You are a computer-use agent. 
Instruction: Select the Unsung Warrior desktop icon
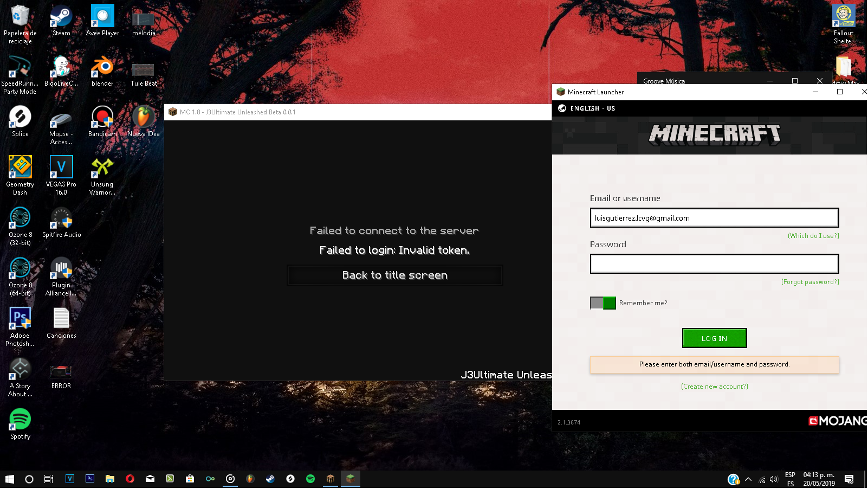pyautogui.click(x=102, y=176)
